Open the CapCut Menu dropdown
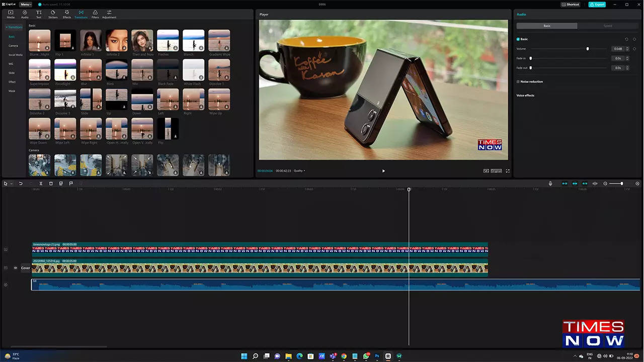This screenshot has height=362, width=644. pos(26,5)
